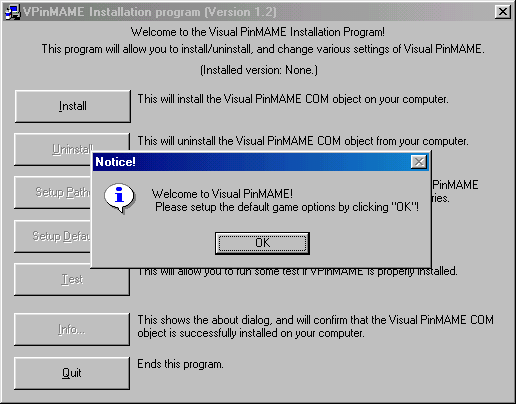The height and width of the screenshot is (404, 516).
Task: Choose the Setup Defaults button
Action: point(53,236)
